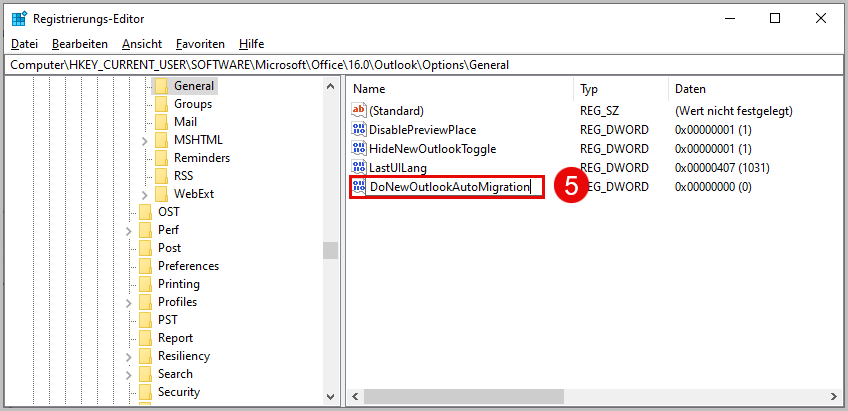The height and width of the screenshot is (411, 848).
Task: Expand the MSHTML tree node
Action: tap(144, 141)
